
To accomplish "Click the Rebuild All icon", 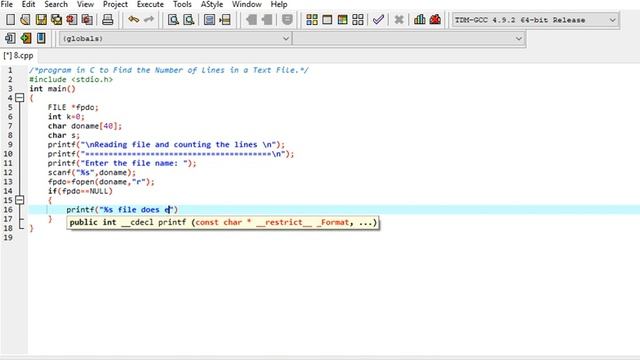I will click(x=358, y=20).
